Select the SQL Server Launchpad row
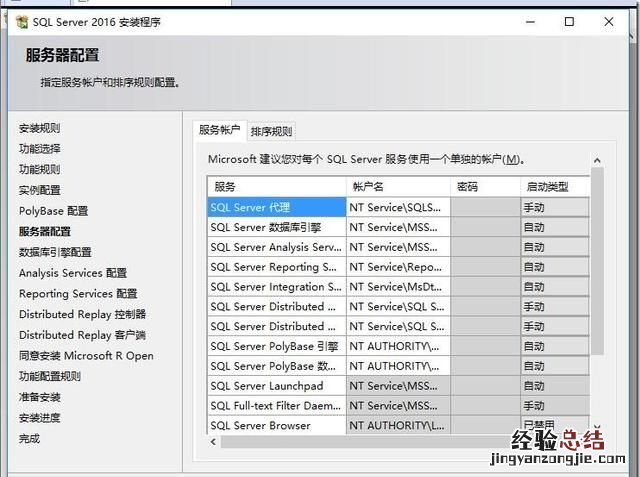640x477 pixels. 277,386
